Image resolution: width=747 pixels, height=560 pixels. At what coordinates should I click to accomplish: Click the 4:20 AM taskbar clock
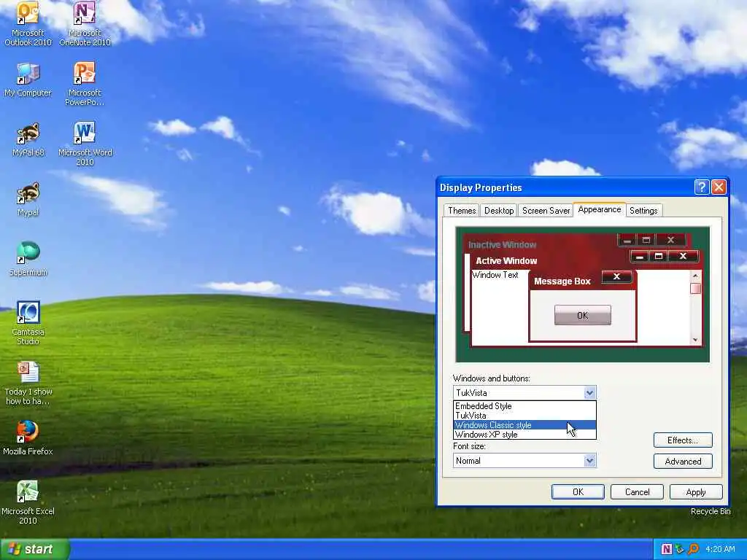(720, 549)
